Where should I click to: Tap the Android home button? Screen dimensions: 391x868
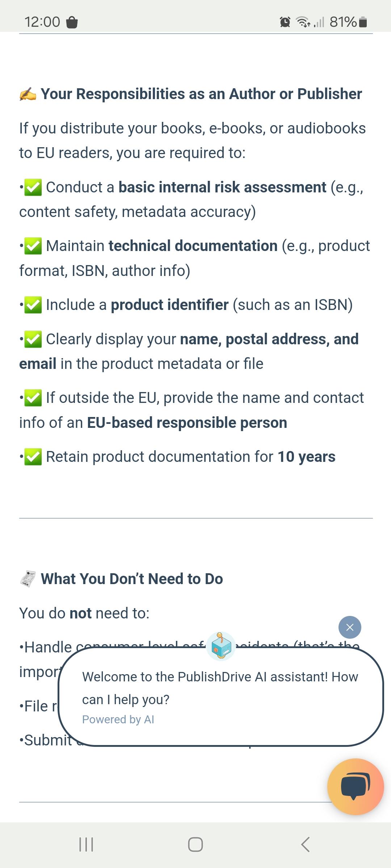point(195,844)
